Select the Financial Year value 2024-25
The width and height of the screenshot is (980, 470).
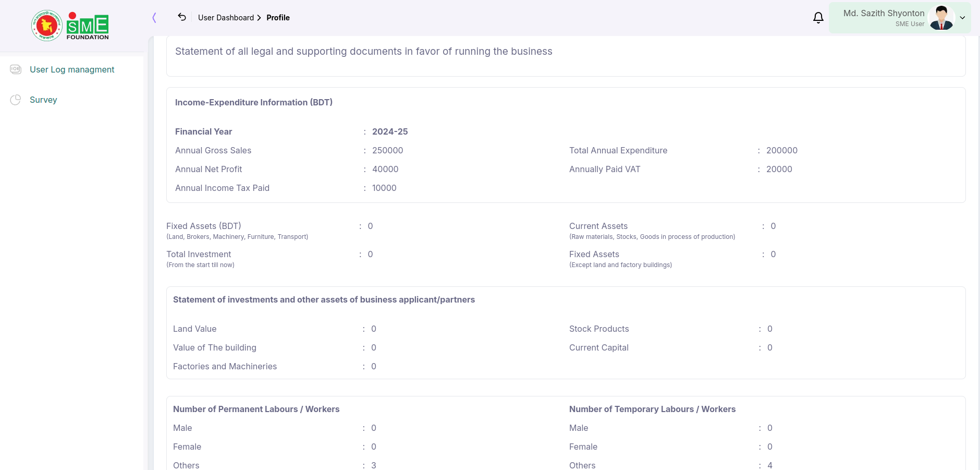(x=390, y=131)
